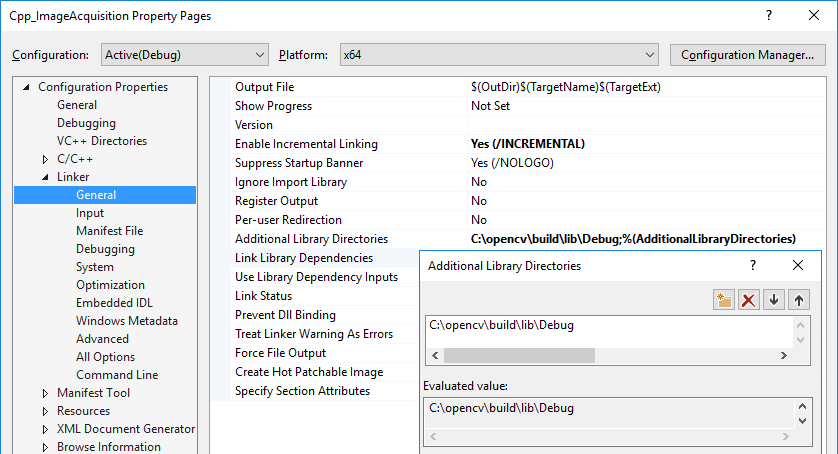Open the Configuration Manager button
838x454 pixels.
(x=747, y=54)
